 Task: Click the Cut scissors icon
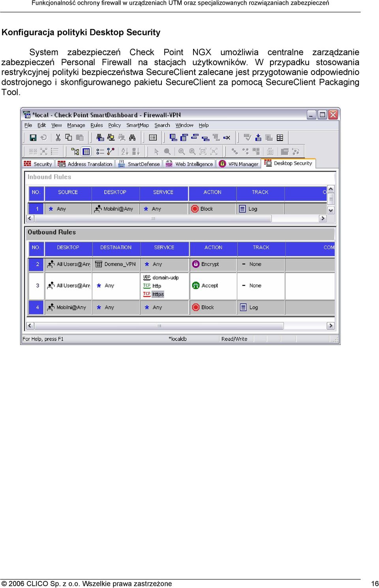click(58, 137)
